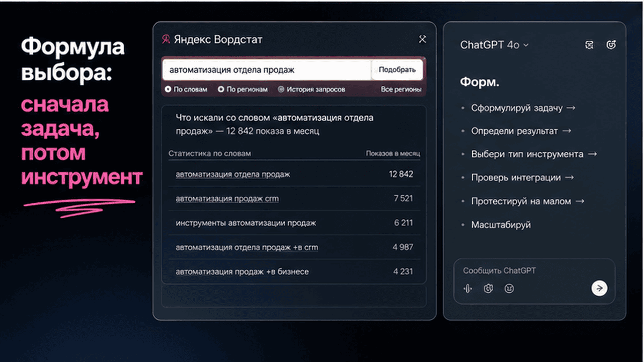Open the ChatGPT 4o model dropdown

[494, 45]
